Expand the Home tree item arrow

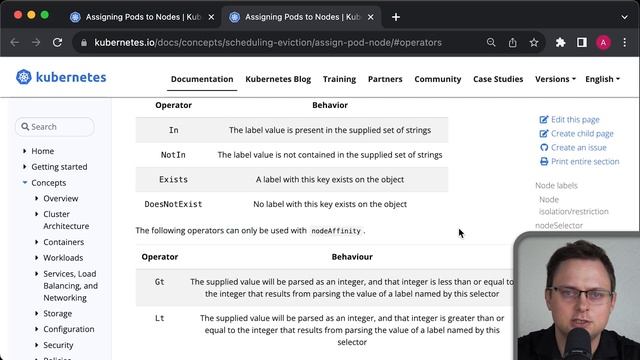click(x=24, y=151)
